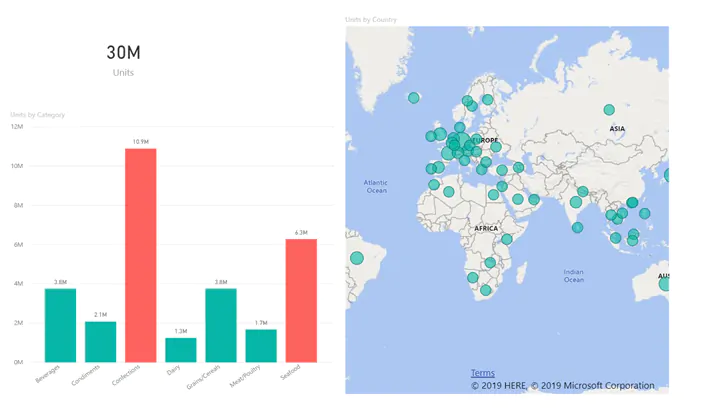The height and width of the screenshot is (410, 720).
Task: Click the 0M y-axis tick label
Action: pos(18,362)
